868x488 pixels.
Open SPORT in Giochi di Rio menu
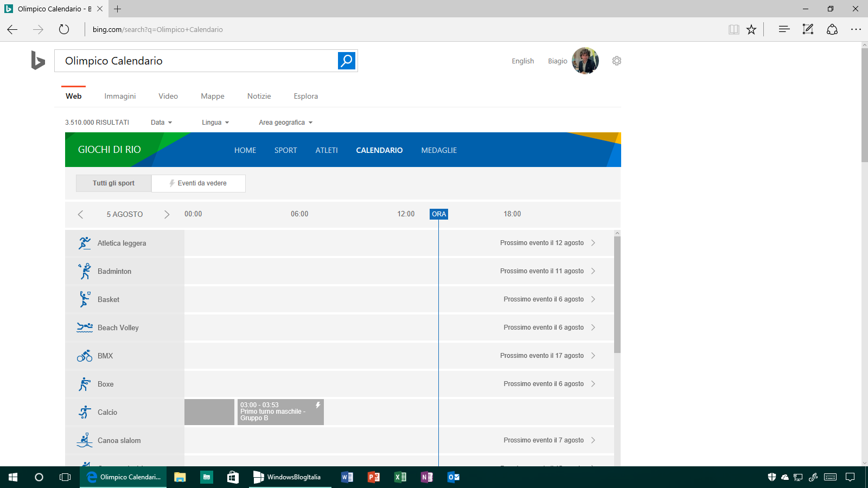pos(286,150)
